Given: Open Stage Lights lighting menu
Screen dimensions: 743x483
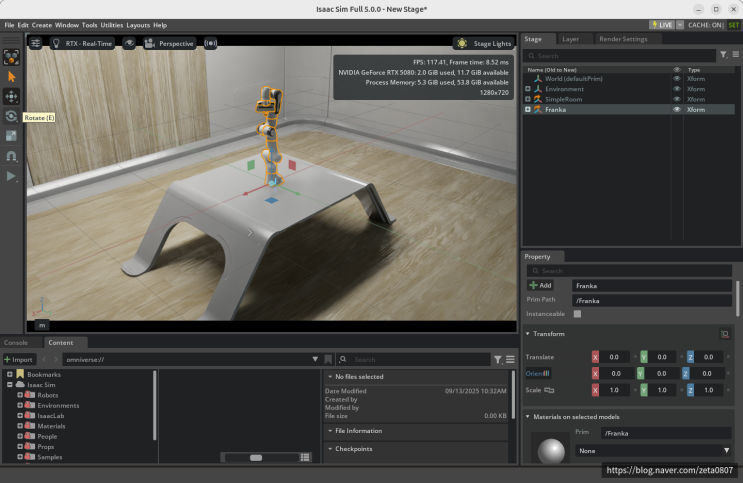Looking at the screenshot, I should 484,44.
